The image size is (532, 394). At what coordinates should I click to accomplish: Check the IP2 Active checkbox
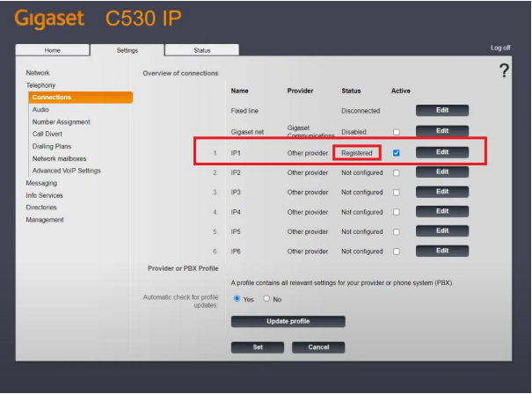396,172
